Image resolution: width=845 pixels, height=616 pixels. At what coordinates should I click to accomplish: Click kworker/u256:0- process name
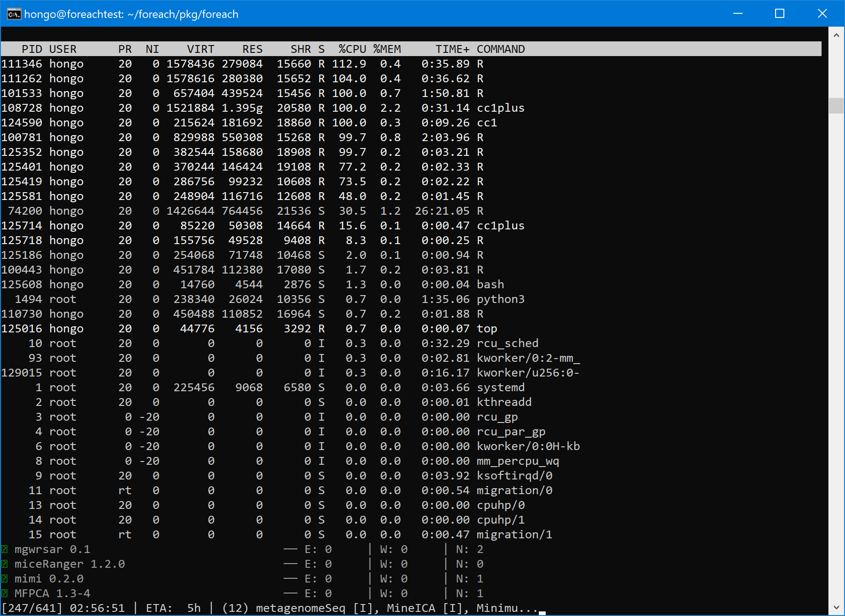coord(528,373)
